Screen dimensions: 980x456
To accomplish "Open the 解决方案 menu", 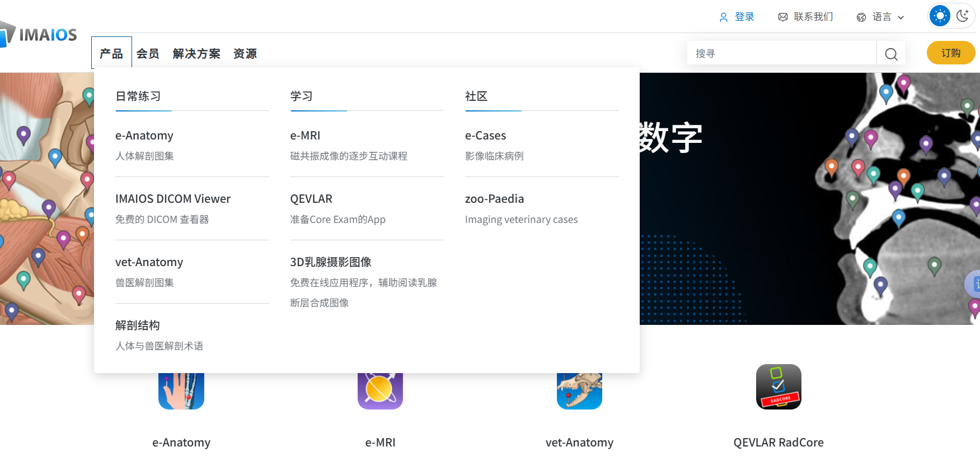I will pyautogui.click(x=196, y=54).
